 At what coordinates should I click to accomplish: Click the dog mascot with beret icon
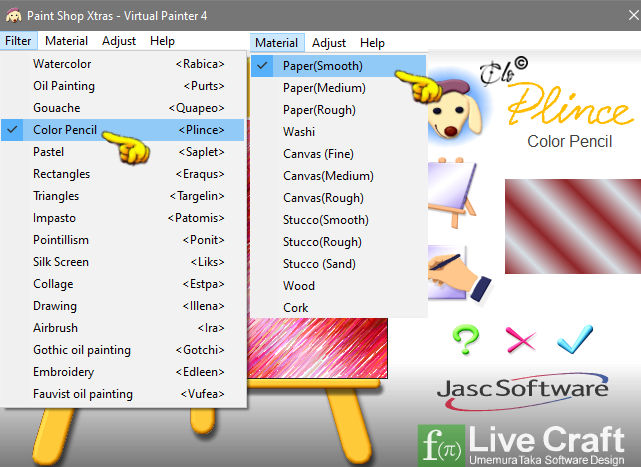[x=455, y=107]
